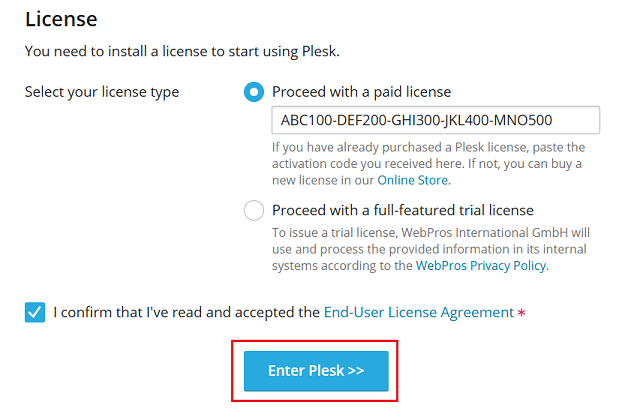Select the paid license radio button

click(x=254, y=92)
